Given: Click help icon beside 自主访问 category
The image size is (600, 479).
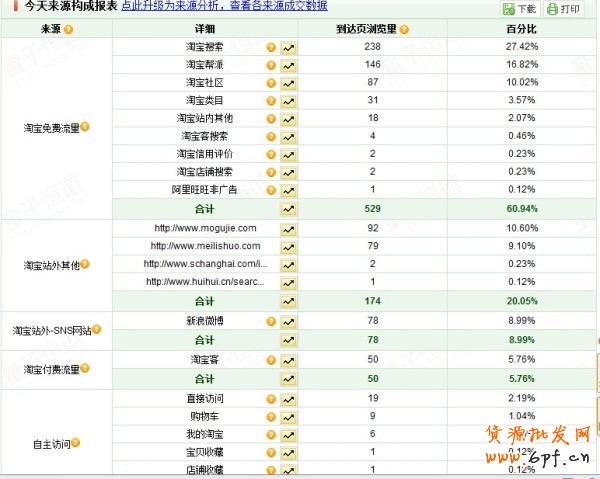Looking at the screenshot, I should [x=76, y=443].
